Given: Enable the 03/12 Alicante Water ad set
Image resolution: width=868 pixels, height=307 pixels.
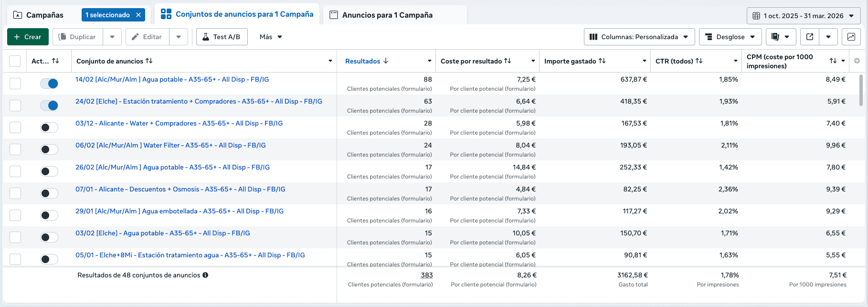Looking at the screenshot, I should [49, 127].
